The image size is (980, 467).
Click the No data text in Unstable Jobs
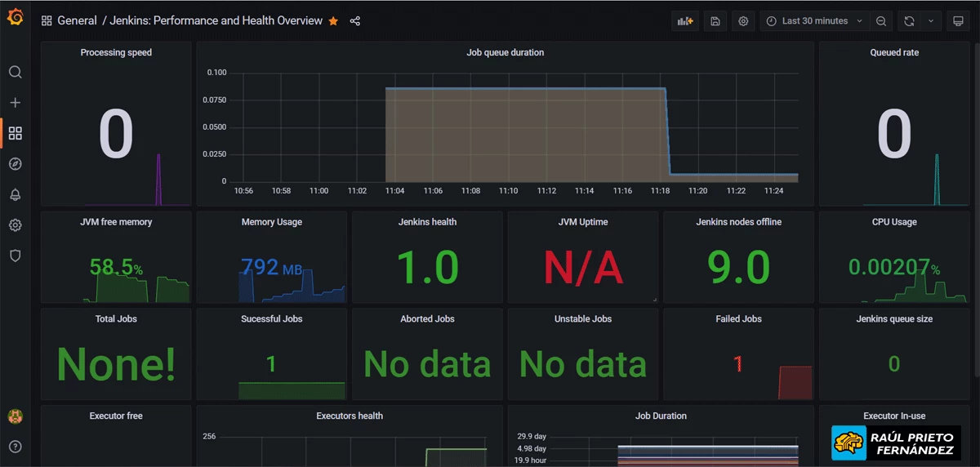[x=583, y=364]
